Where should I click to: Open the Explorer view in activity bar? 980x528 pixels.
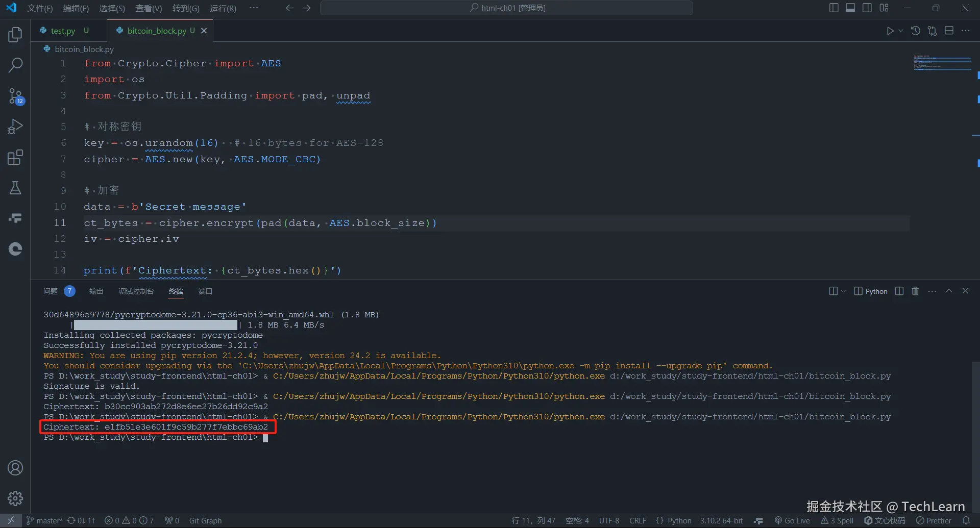15,35
